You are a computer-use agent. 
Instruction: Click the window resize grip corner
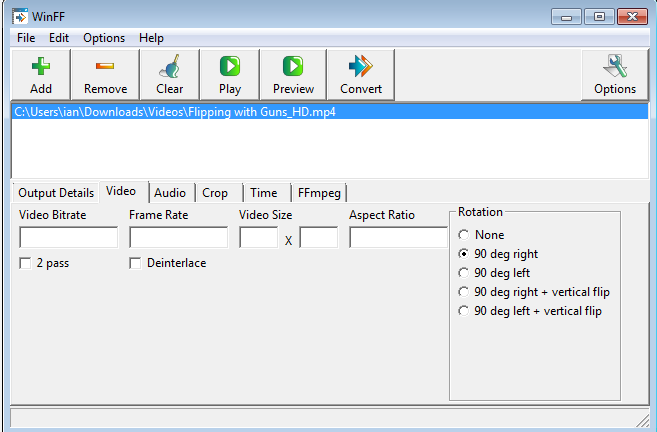point(642,420)
